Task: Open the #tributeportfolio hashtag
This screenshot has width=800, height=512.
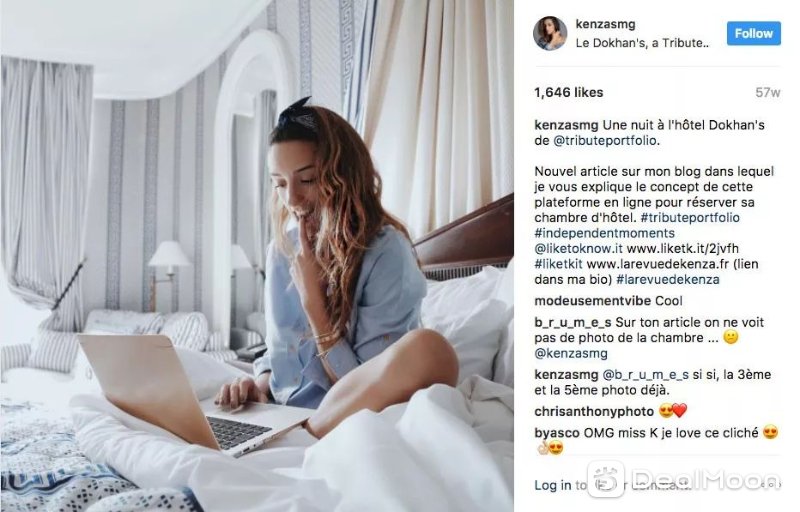Action: click(690, 217)
